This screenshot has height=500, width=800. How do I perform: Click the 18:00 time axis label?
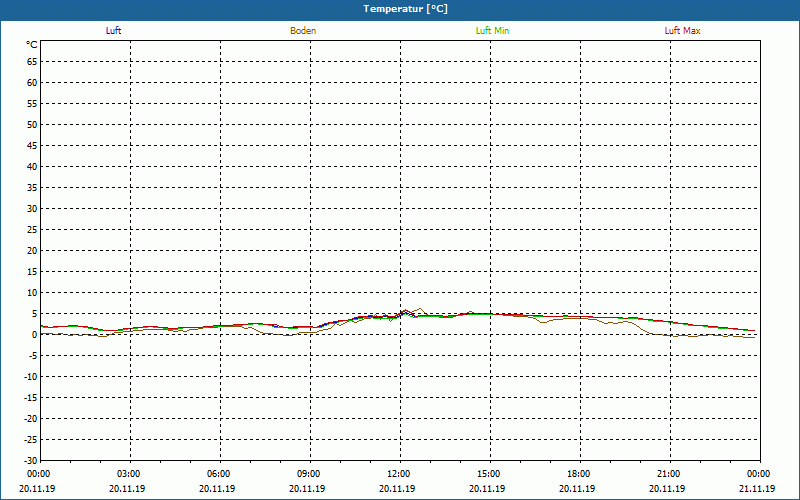577,474
